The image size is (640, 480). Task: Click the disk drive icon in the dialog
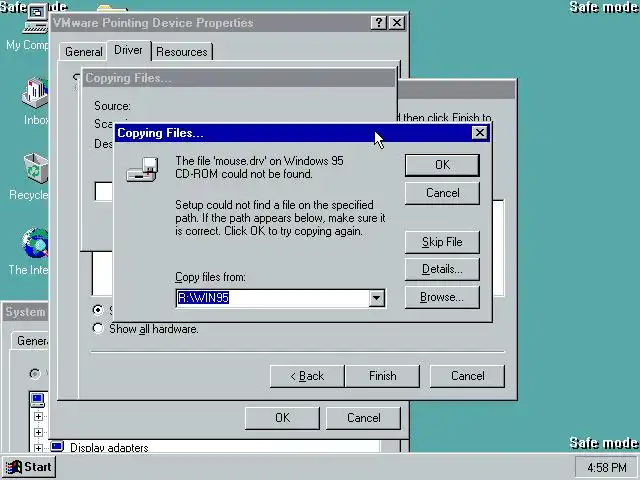(x=142, y=169)
